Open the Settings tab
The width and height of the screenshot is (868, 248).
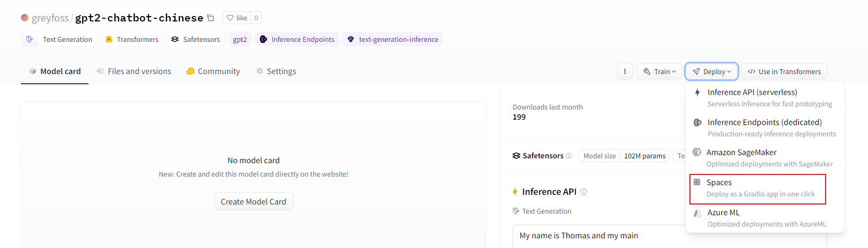pos(276,71)
